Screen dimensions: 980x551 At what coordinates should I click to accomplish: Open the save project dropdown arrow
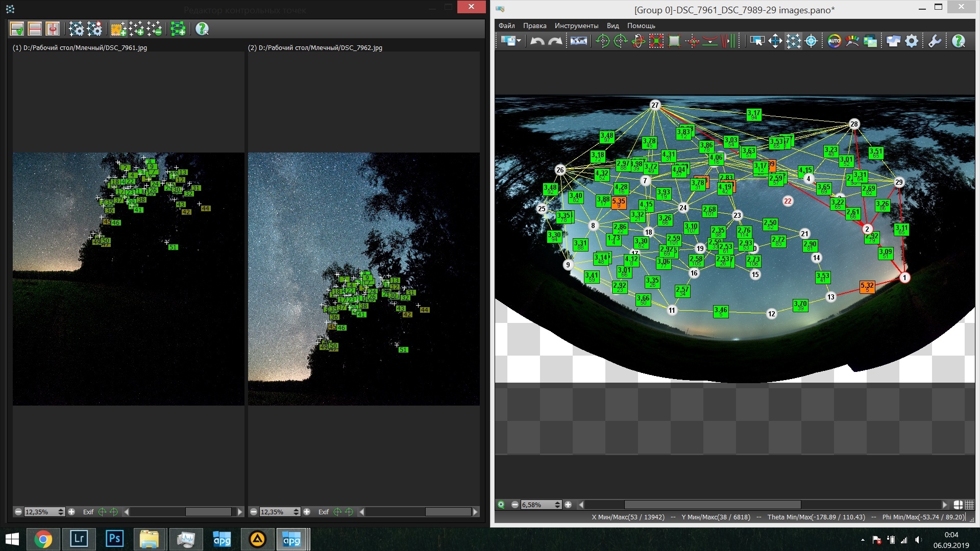[x=519, y=41]
